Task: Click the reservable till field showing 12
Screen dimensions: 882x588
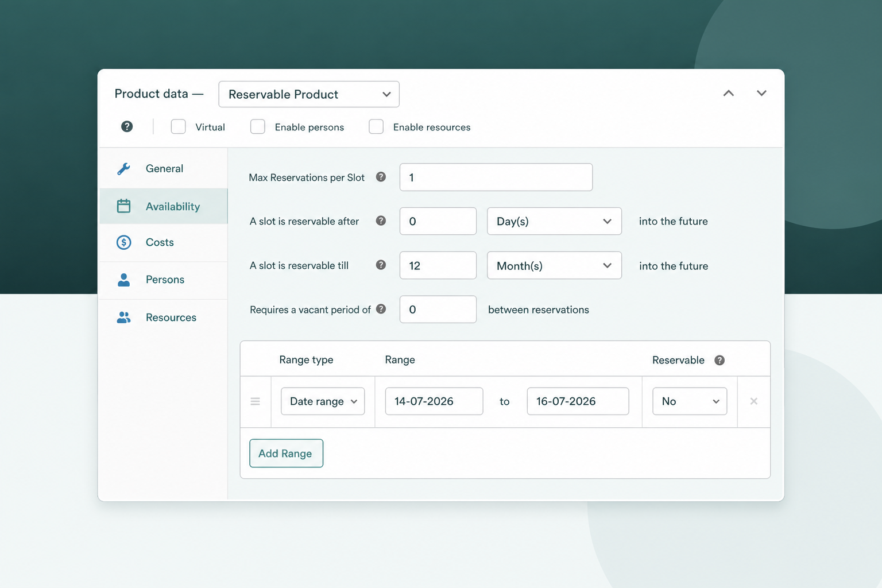Action: click(438, 265)
